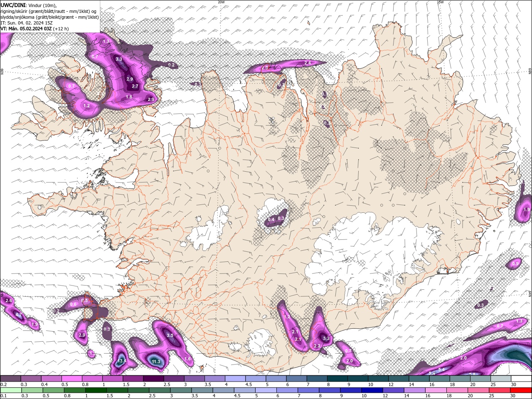This screenshot has height=399, width=532.
Task: Select the bright pink 0.5–0.8 swatch in the snow legend
Action: coord(71,378)
